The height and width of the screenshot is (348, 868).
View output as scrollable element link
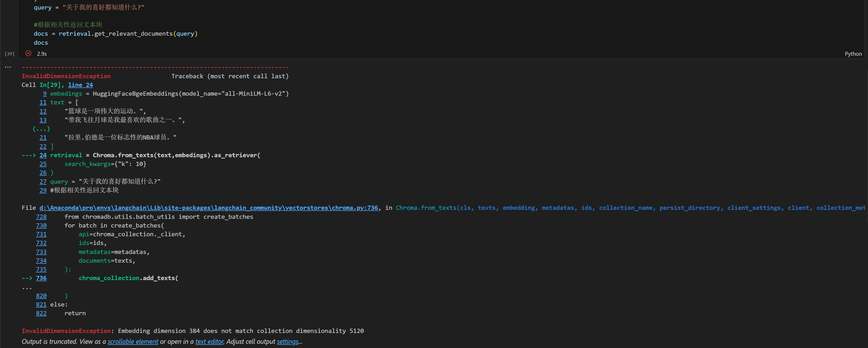133,341
